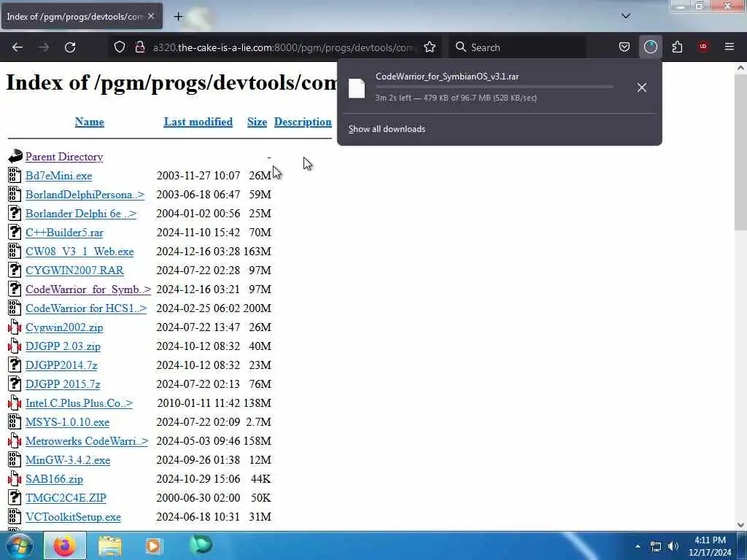747x560 pixels.
Task: Click the CodeWarrior_for_SymbianOS_v3.1.rar download file icon
Action: pyautogui.click(x=357, y=88)
